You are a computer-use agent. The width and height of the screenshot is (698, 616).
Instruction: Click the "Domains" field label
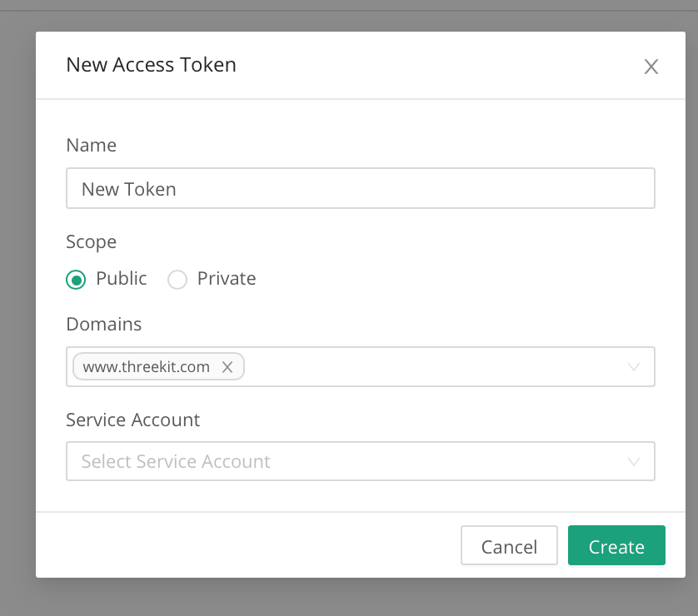[x=103, y=324]
